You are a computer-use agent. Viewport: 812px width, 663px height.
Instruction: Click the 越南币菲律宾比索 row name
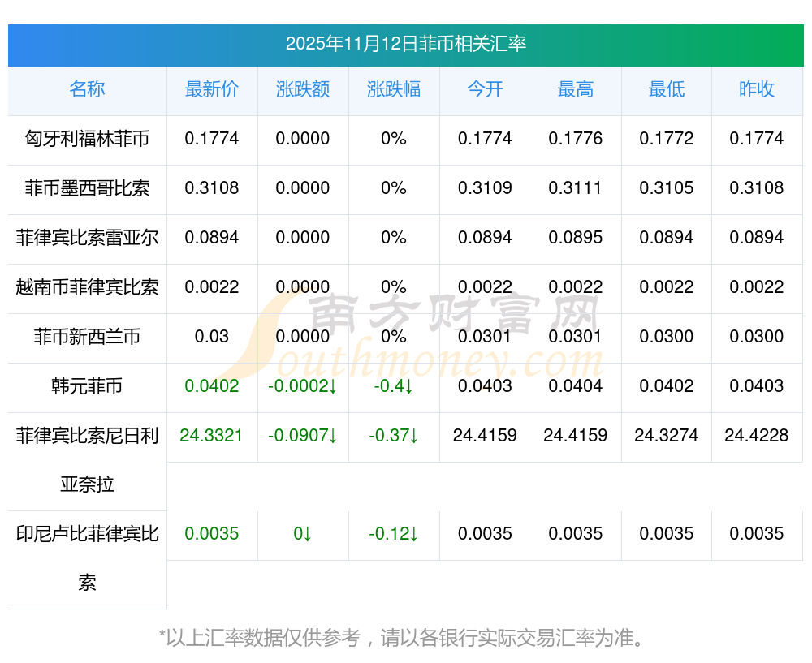(87, 287)
